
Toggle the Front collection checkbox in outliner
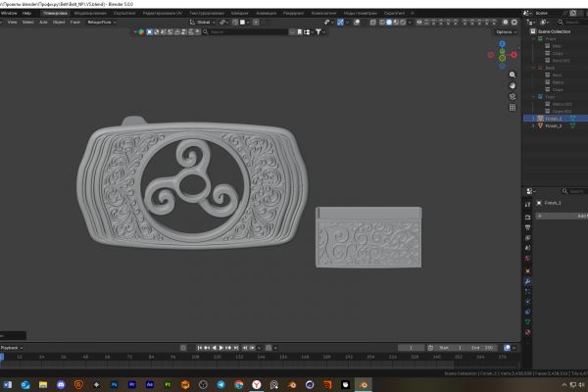[x=540, y=38]
